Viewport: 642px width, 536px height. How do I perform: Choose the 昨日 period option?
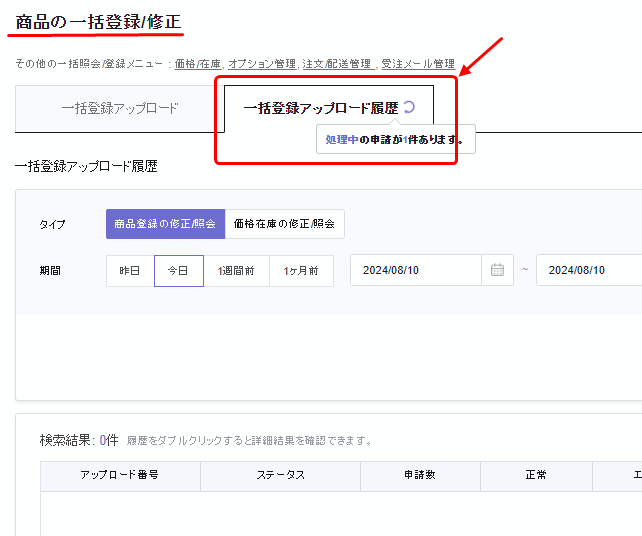point(130,271)
